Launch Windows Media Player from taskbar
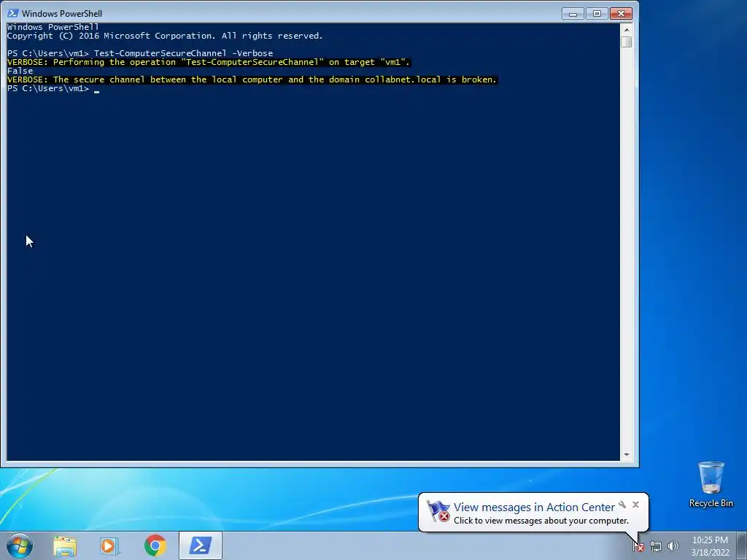Image resolution: width=747 pixels, height=560 pixels. [109, 545]
